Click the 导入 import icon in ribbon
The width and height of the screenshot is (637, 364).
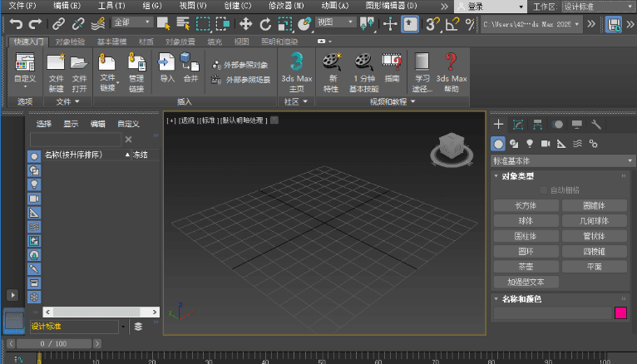166,61
